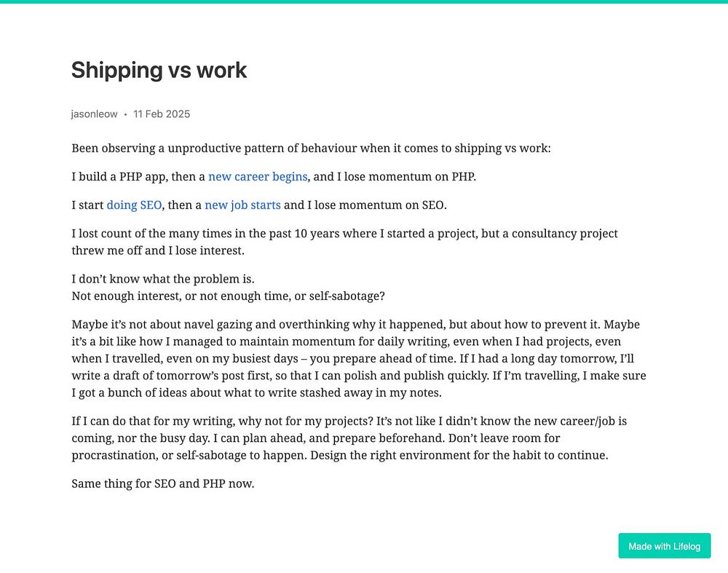
Task: Click the post date 11 Feb 2025
Action: coord(162,114)
